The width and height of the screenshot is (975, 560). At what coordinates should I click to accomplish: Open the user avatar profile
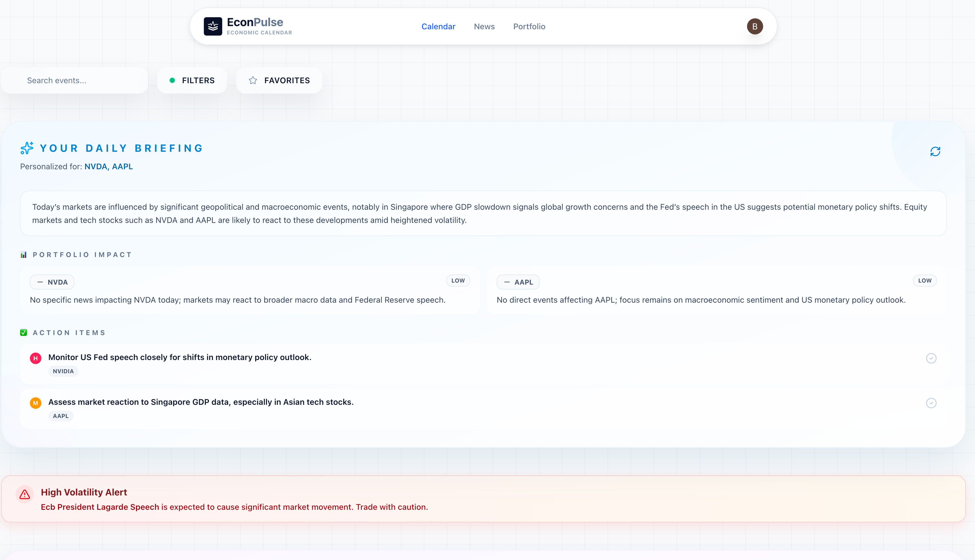coord(755,26)
